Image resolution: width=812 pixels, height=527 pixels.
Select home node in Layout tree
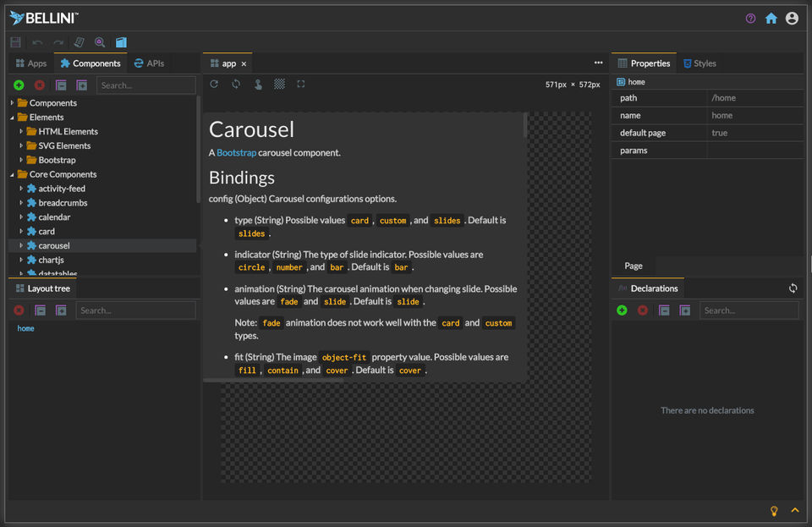(x=26, y=328)
